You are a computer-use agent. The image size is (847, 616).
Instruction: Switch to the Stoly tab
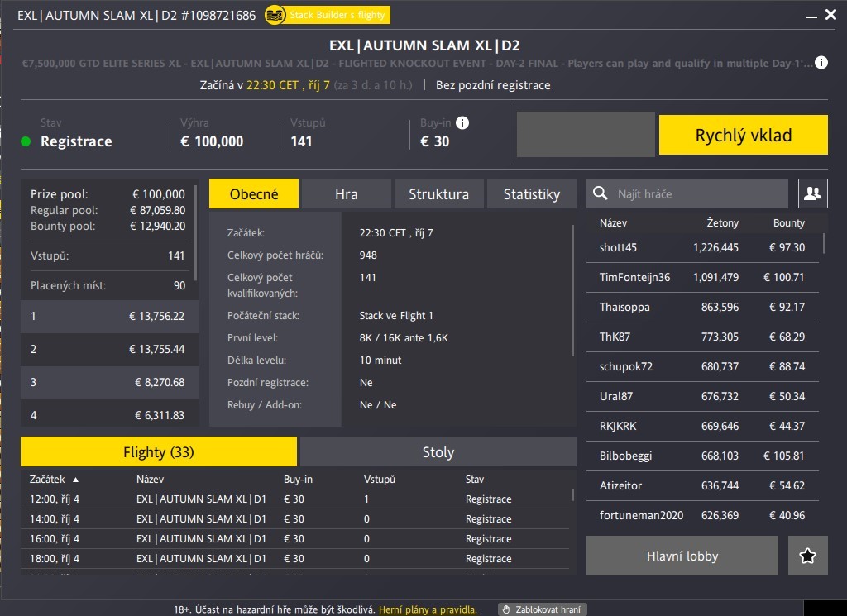[438, 451]
